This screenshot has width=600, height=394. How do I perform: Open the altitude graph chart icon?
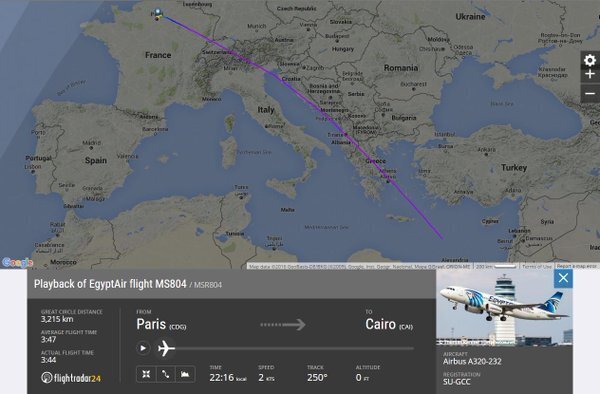pyautogui.click(x=185, y=374)
